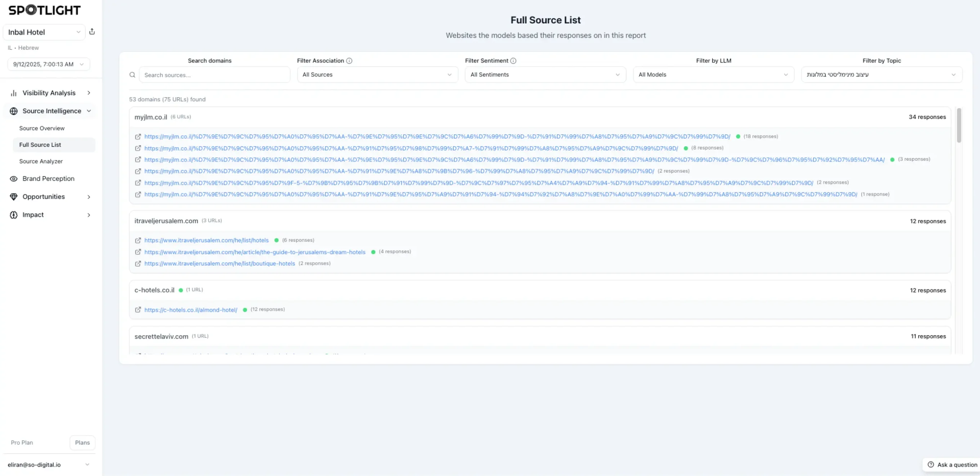Open the Inbal Hotel project dropdown
The image size is (980, 476).
click(44, 32)
